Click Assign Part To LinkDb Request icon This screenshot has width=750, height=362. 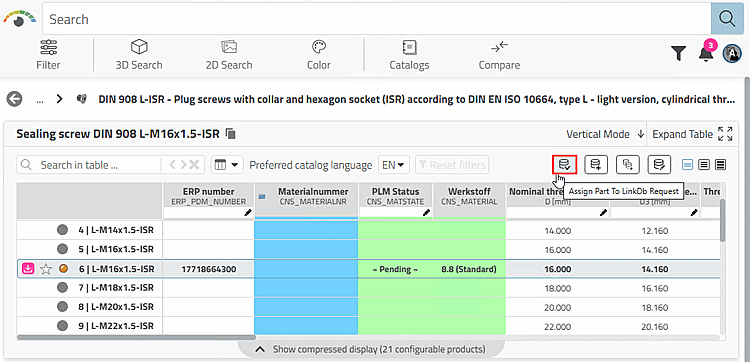(x=564, y=165)
